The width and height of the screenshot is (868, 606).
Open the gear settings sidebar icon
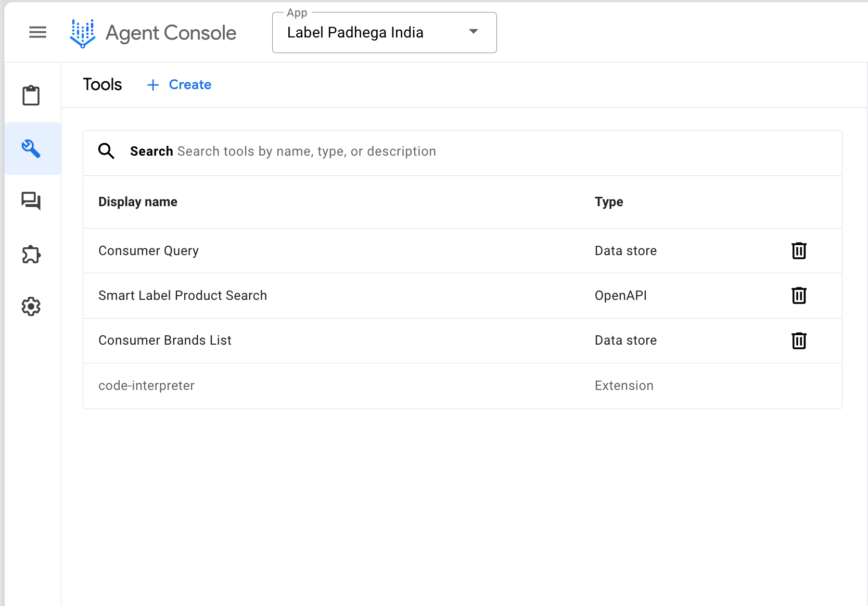point(31,307)
